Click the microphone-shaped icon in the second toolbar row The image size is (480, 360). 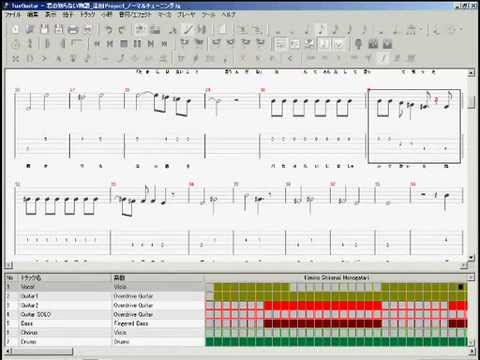[x=358, y=44]
